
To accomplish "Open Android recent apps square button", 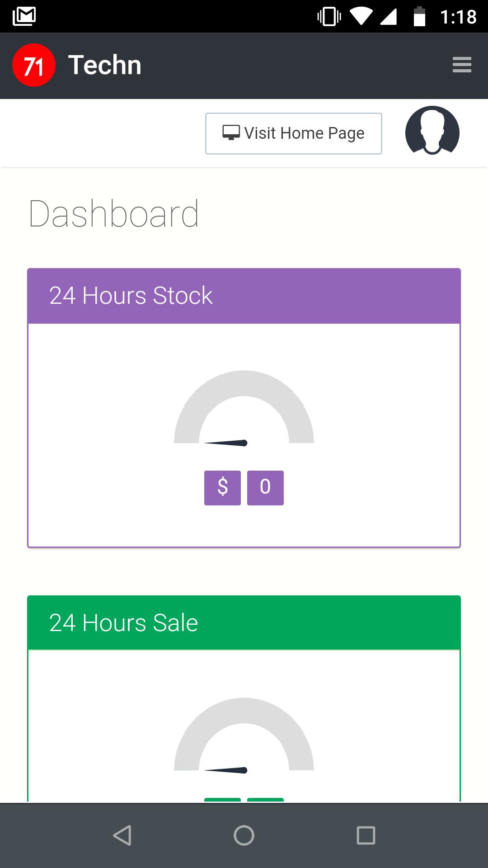I will [366, 835].
